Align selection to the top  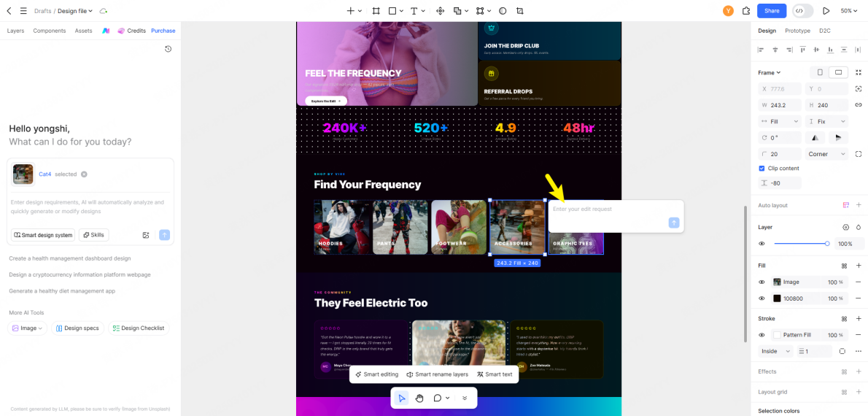point(803,50)
